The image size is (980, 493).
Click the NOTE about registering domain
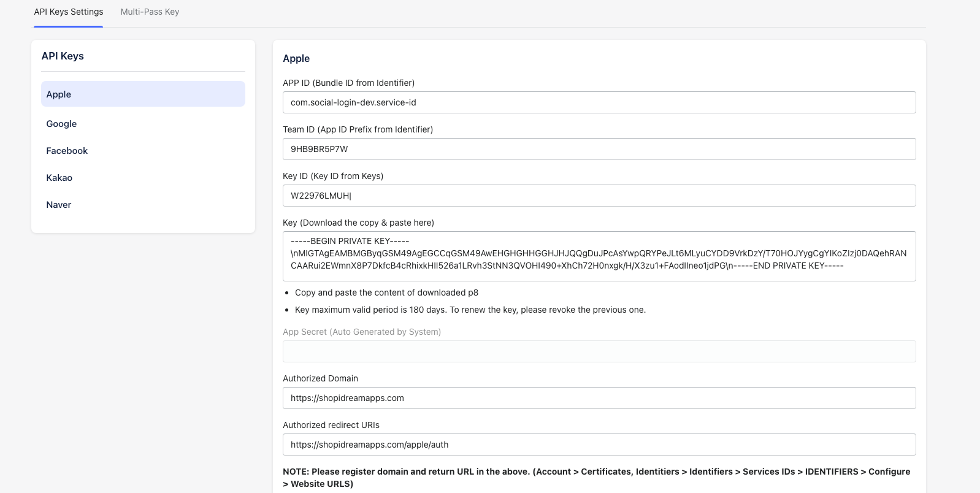[x=597, y=478]
